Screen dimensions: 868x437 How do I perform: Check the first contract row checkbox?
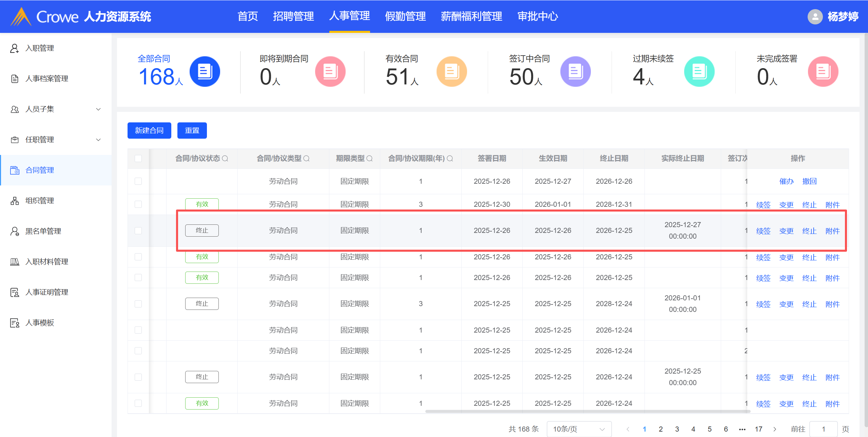[138, 181]
